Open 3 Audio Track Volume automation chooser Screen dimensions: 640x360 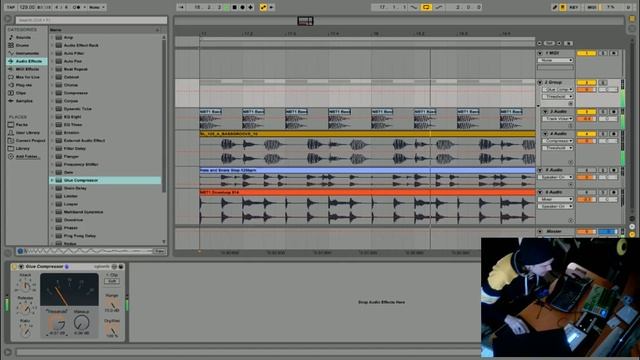(558, 119)
